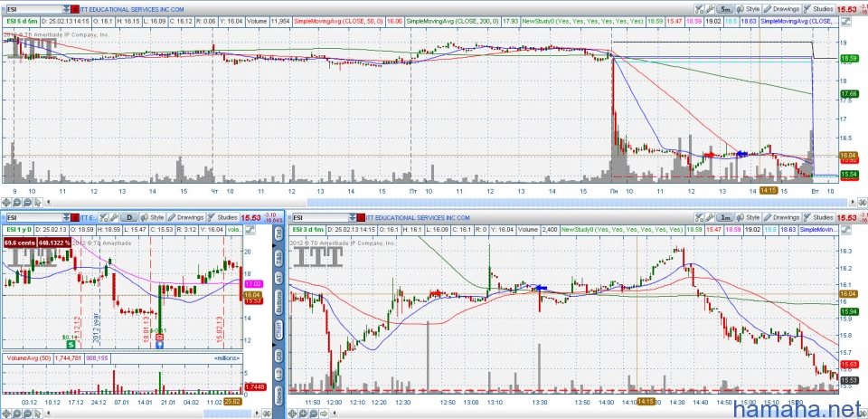This screenshot has width=868, height=419.
Task: Open chart patterns tool icon in 1m chart
Action: click(700, 217)
